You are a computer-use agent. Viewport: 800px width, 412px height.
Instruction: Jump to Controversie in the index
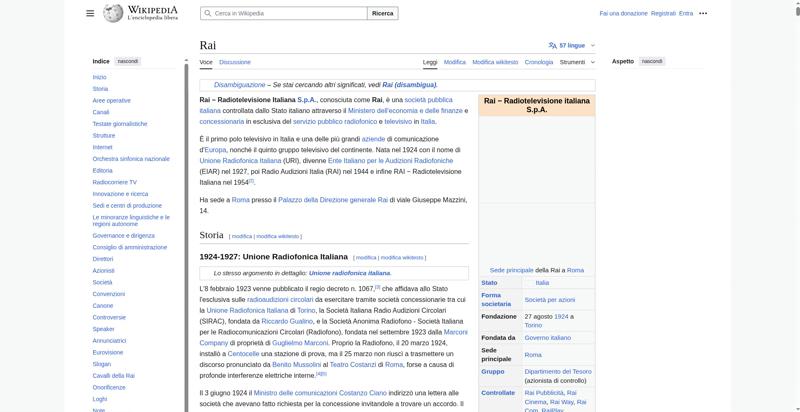point(109,318)
